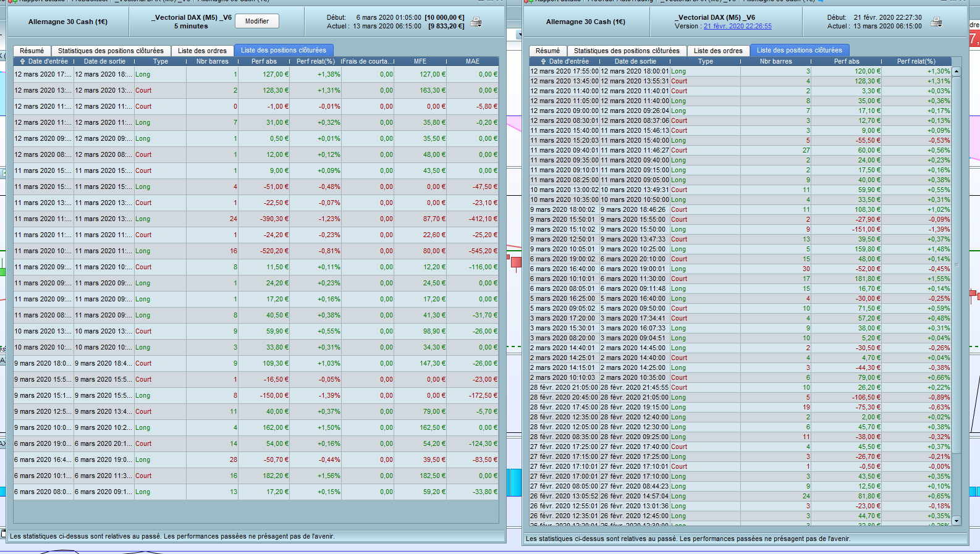Select the +1,55% Perf relat cell

pyautogui.click(x=917, y=279)
